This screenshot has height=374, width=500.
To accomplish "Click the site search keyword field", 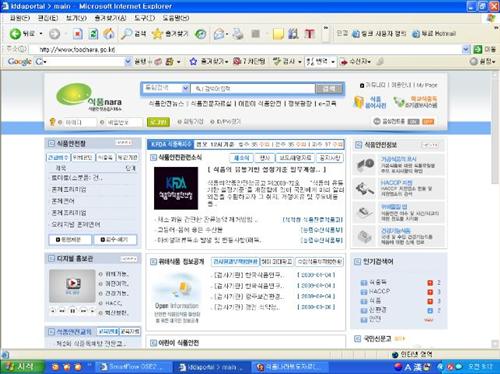I will 253,89.
